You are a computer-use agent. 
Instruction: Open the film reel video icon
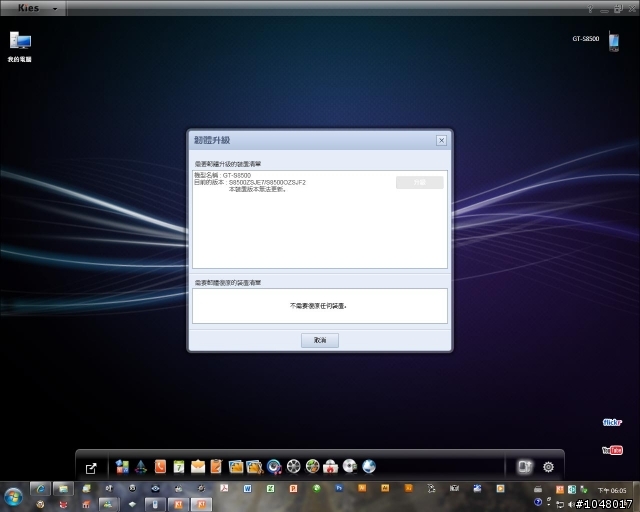[x=293, y=466]
